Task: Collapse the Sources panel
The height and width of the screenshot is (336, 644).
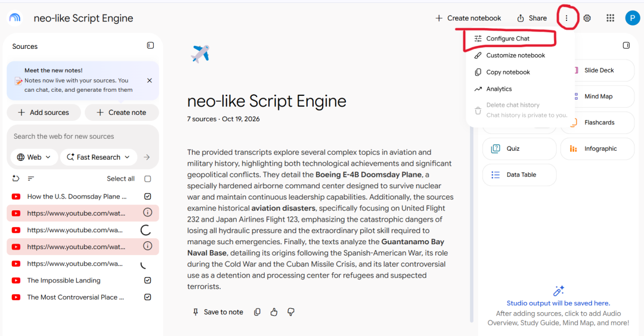Action: coord(150,45)
